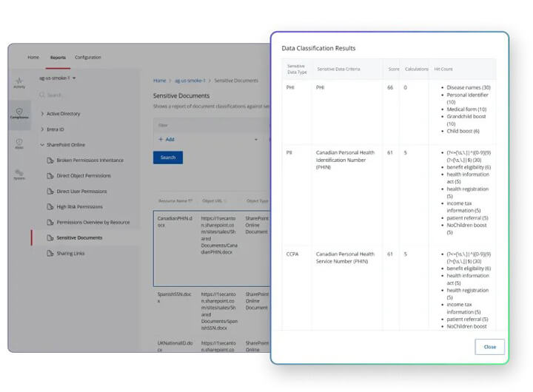Collapse the SharePoint Online tree node
The image size is (533, 392).
(x=43, y=145)
